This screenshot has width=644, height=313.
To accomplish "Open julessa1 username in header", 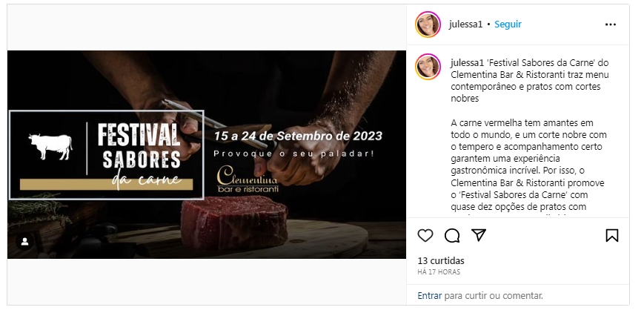I will tap(465, 24).
